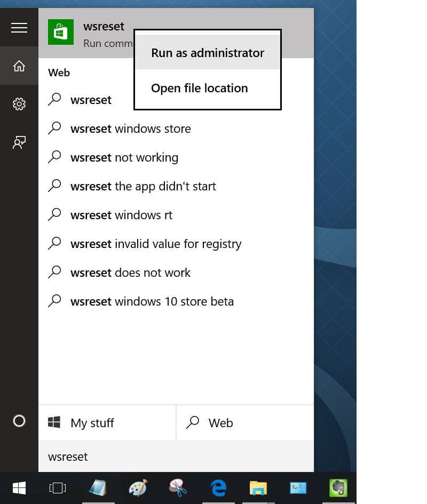Click the Feedback icon in sidebar

click(19, 142)
